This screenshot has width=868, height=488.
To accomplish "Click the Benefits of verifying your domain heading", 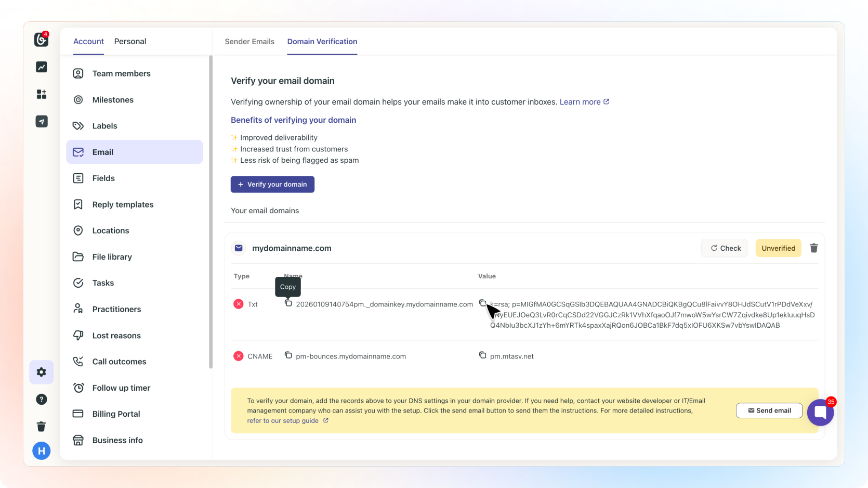I will tap(294, 120).
